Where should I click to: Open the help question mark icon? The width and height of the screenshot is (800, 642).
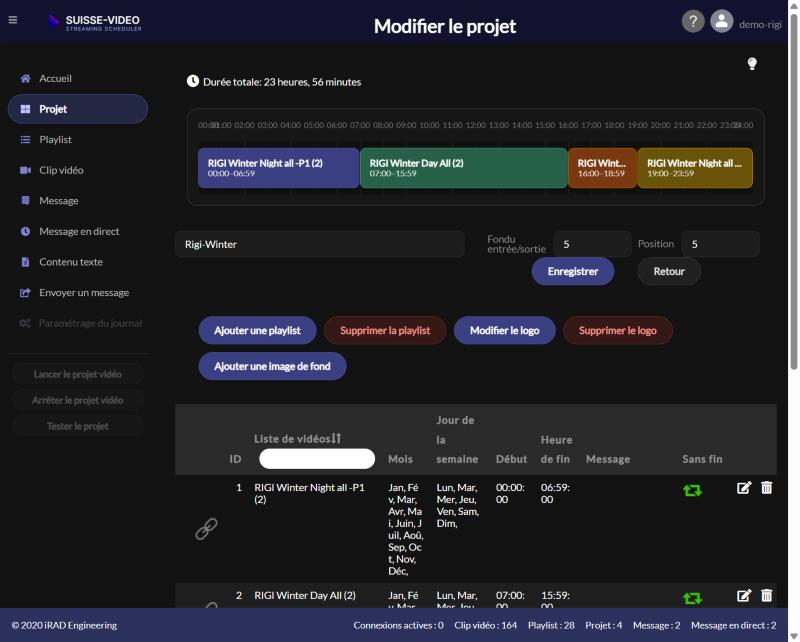tap(693, 21)
